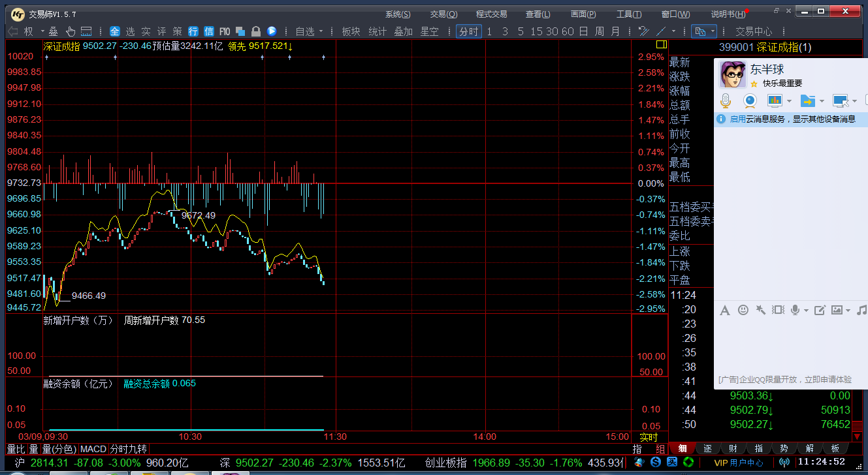Start a voice call in chat window
Screen dimensions: 868x475
coord(725,100)
